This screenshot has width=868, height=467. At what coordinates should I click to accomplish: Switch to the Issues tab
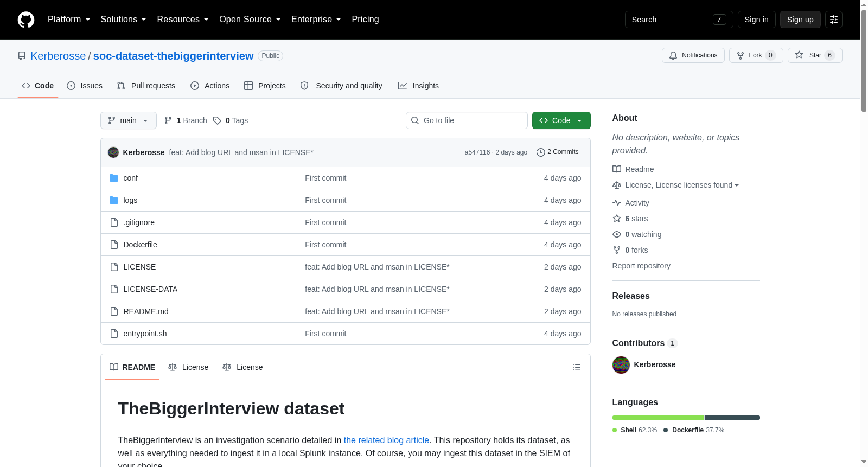coord(85,86)
